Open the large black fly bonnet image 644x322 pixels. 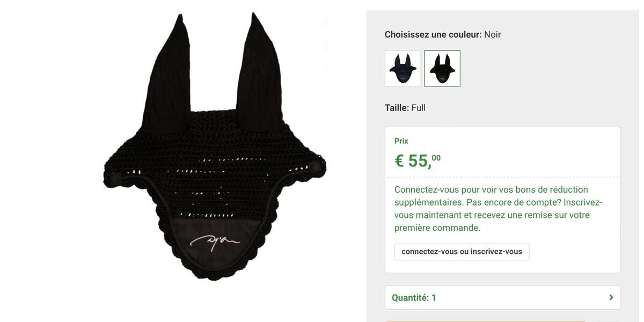click(215, 147)
